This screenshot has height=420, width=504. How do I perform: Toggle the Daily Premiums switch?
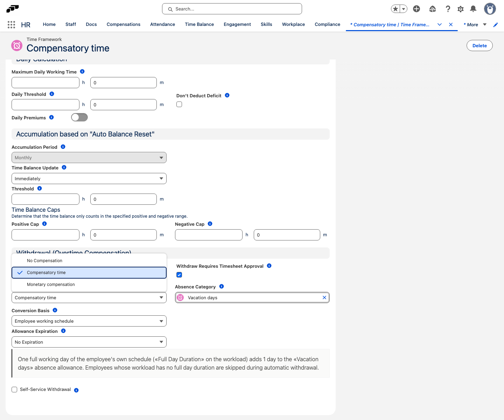pos(79,117)
